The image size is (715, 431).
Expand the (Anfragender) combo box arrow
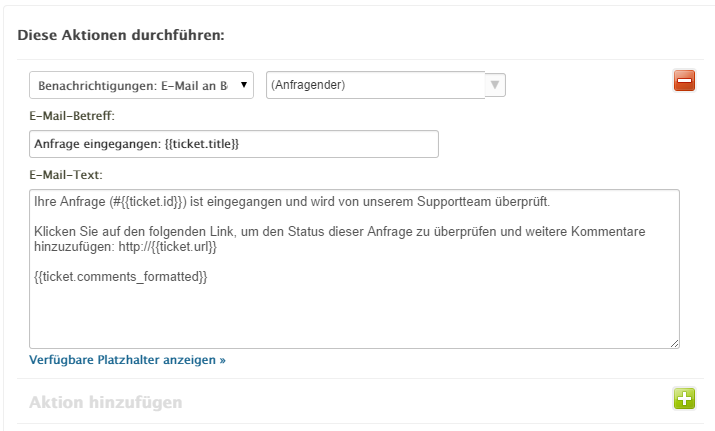pyautogui.click(x=495, y=85)
